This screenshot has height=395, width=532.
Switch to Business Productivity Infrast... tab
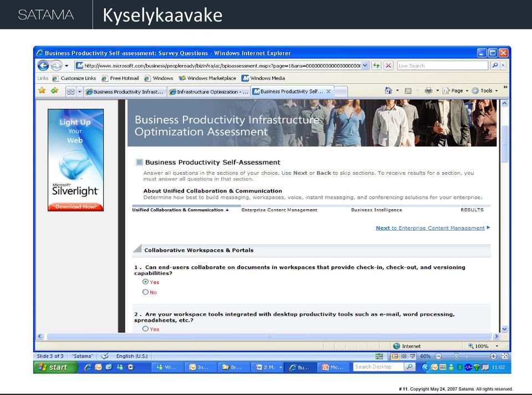(x=125, y=92)
